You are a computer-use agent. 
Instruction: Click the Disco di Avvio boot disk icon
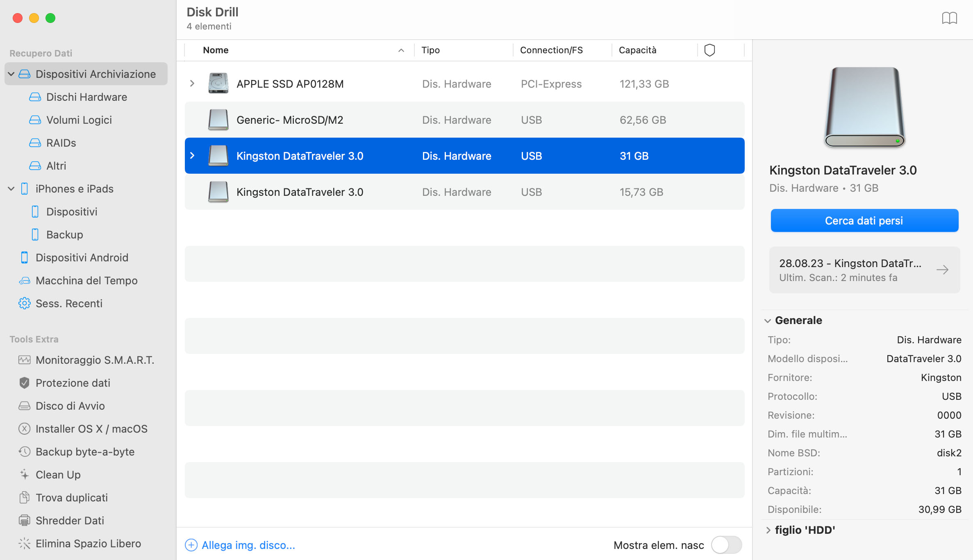pos(23,406)
